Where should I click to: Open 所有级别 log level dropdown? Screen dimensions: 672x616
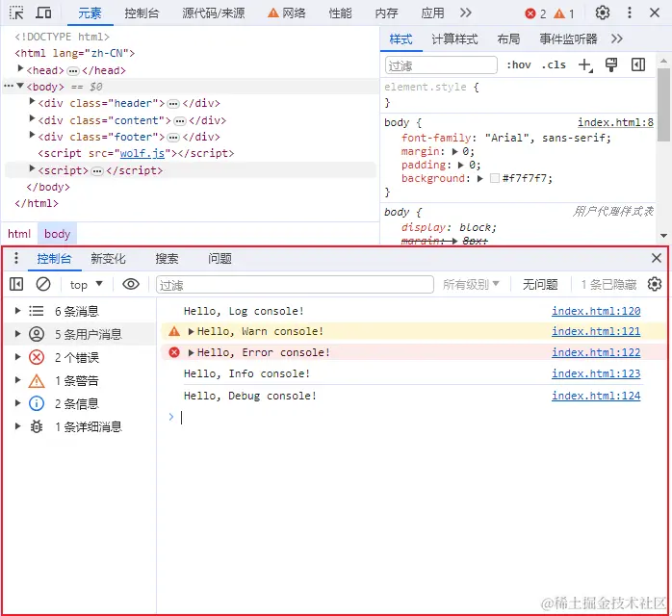471,285
